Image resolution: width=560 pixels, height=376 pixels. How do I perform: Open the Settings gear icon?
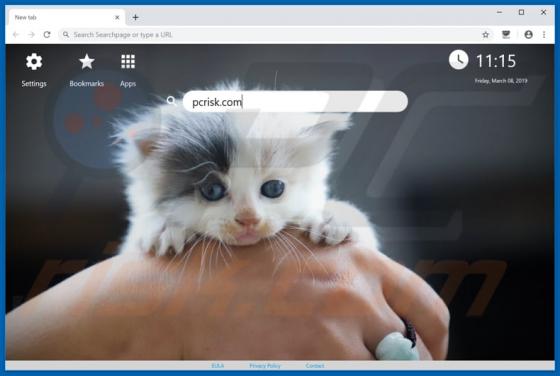pyautogui.click(x=34, y=61)
